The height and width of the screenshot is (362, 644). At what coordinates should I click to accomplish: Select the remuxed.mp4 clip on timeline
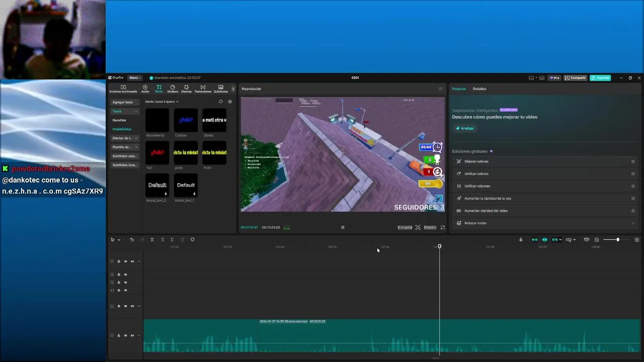pyautogui.click(x=392, y=336)
